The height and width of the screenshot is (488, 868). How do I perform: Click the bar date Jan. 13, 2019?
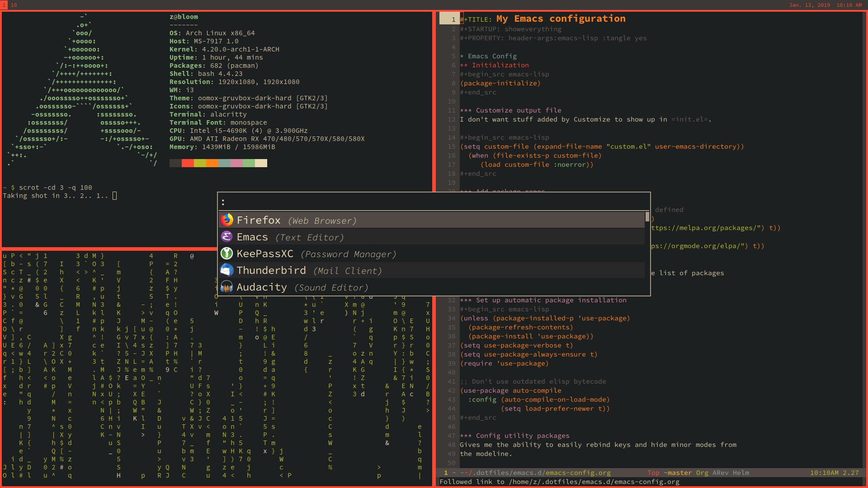pyautogui.click(x=809, y=5)
